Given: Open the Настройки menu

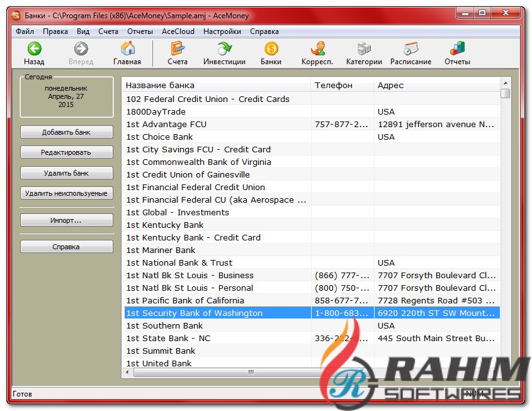Looking at the screenshot, I should (x=222, y=31).
